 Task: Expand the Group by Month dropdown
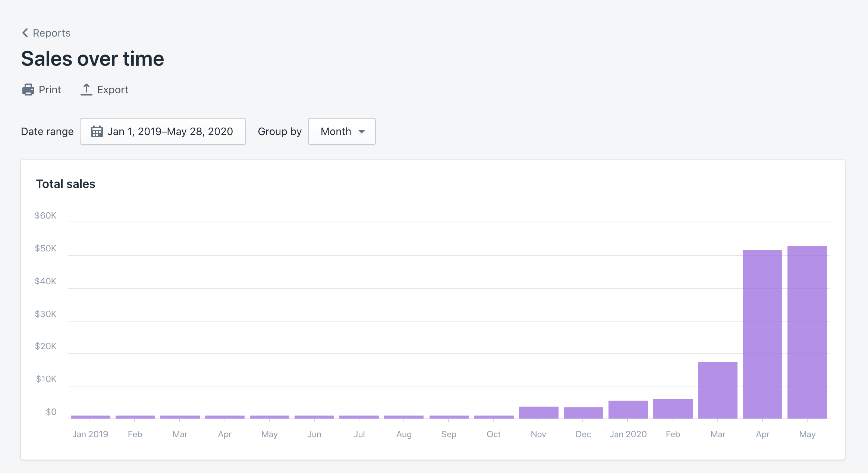[x=342, y=131]
